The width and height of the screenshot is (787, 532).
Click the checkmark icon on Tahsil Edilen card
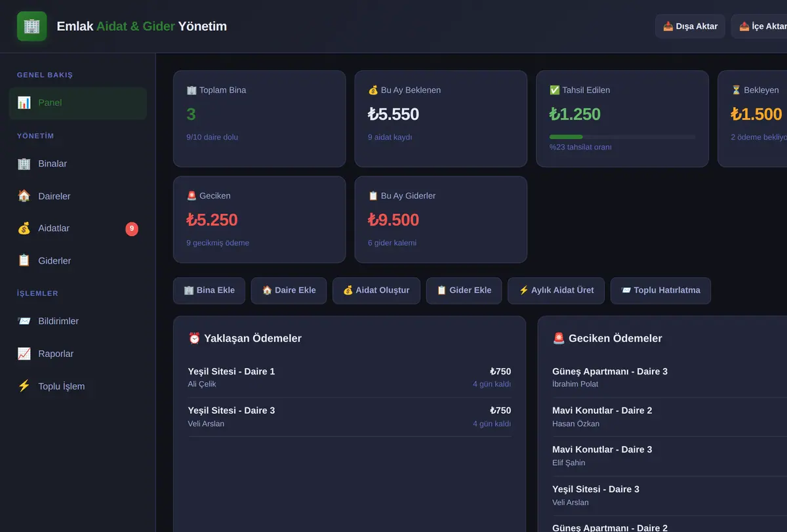coord(554,90)
